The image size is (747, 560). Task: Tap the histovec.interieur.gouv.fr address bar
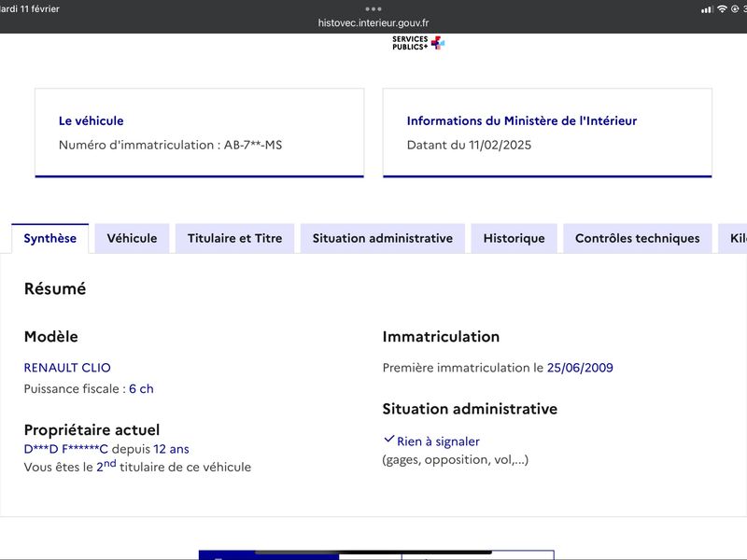(373, 22)
